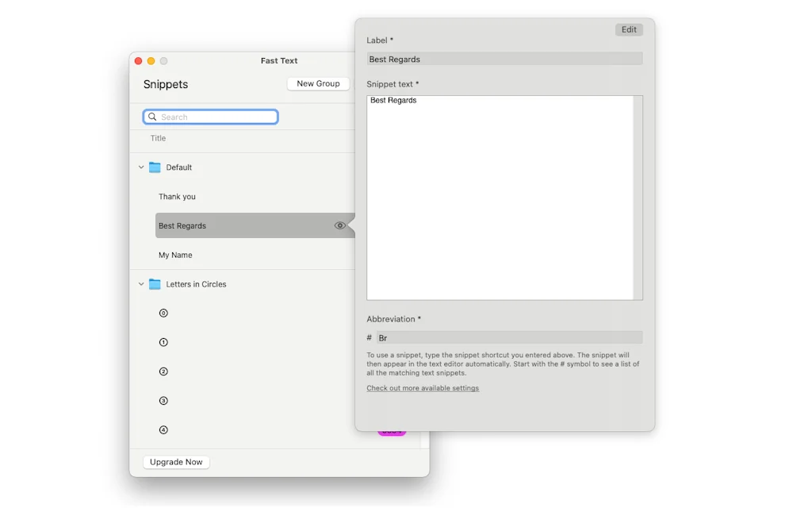Create a new group with New Group

click(x=317, y=83)
